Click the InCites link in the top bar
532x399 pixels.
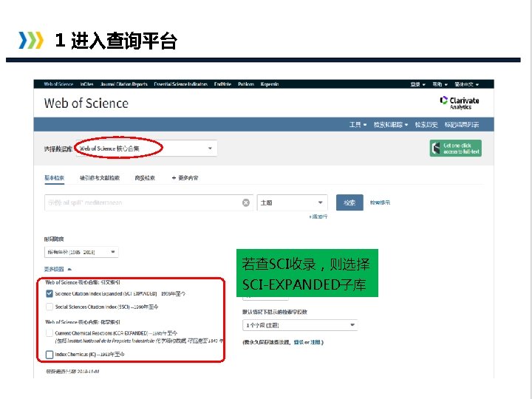pyautogui.click(x=87, y=84)
